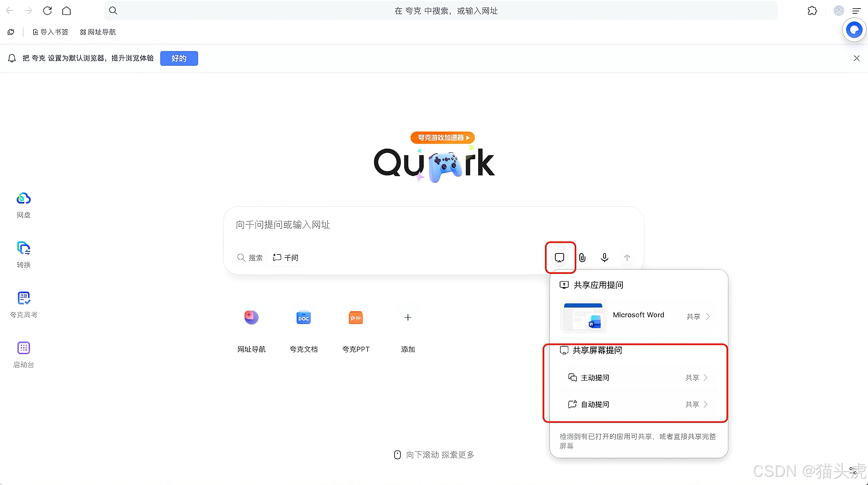The height and width of the screenshot is (485, 868).
Task: Click the 好的 button
Action: (179, 58)
